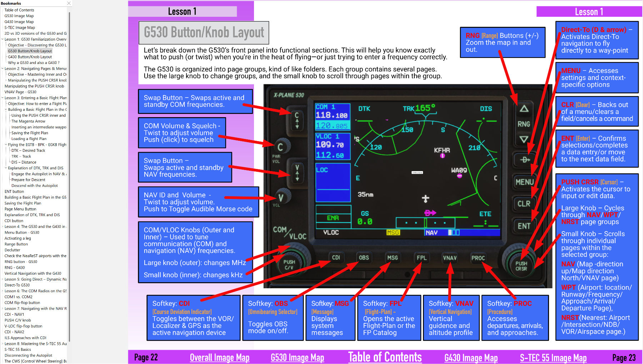The image size is (643, 364).
Task: Follow the S-TEC 55 Image Map link
Action: click(x=553, y=358)
